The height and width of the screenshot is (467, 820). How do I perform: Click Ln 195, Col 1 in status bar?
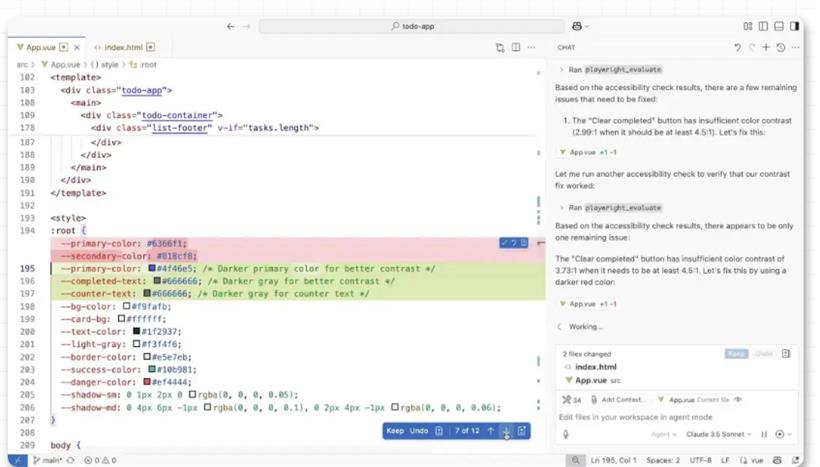click(613, 460)
